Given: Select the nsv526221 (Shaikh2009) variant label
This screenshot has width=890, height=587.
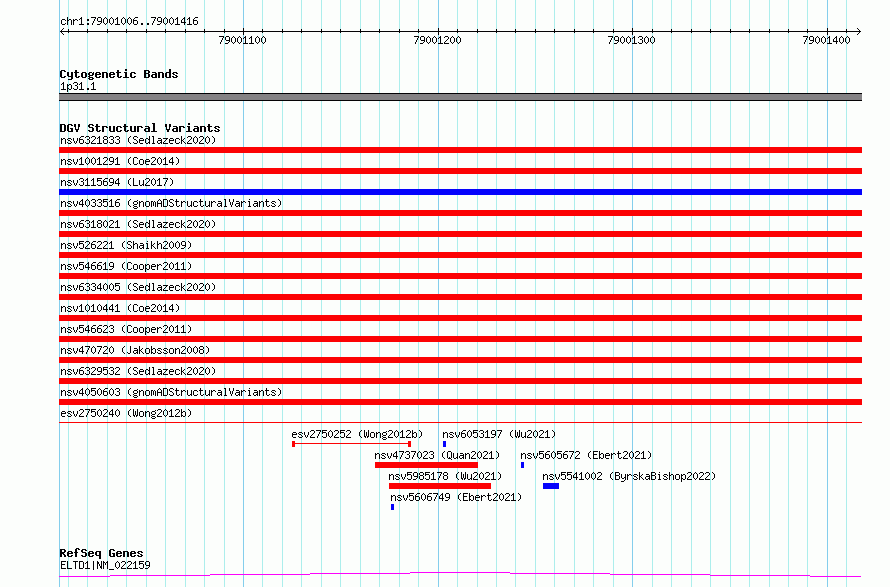Looking at the screenshot, I should click(x=126, y=245).
